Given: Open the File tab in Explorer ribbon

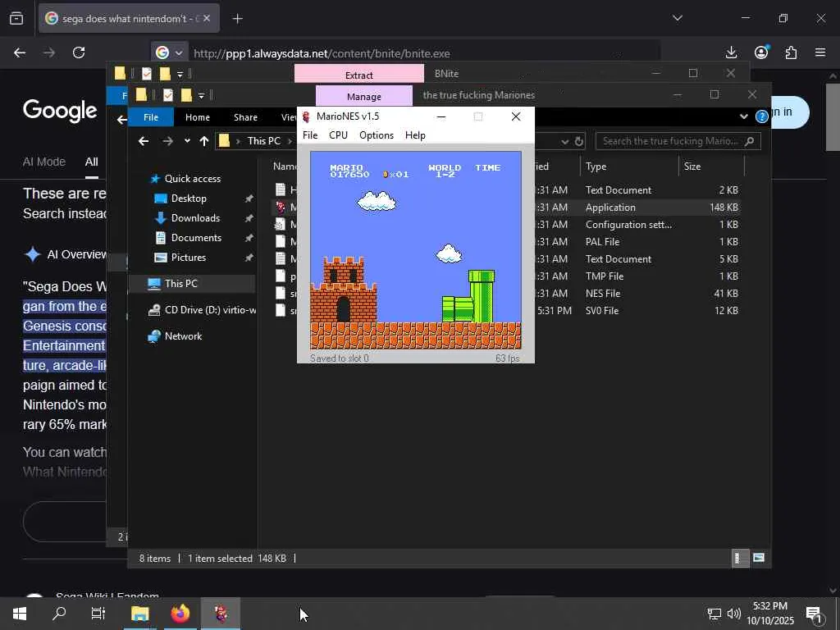Looking at the screenshot, I should pyautogui.click(x=151, y=117).
